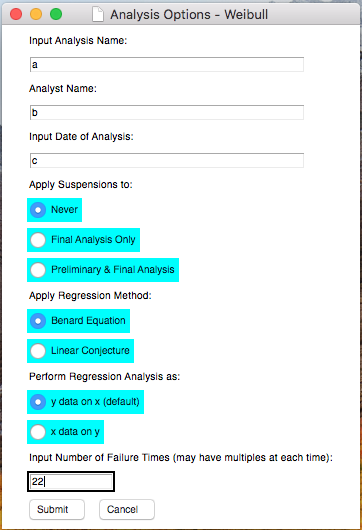
Task: Click the Input Analysis Name field
Action: [x=167, y=65]
